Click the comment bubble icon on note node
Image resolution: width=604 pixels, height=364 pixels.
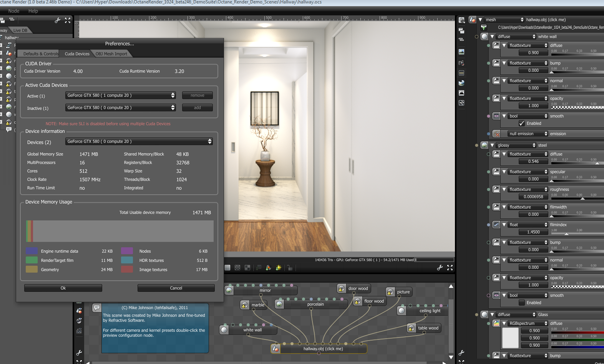click(x=97, y=308)
